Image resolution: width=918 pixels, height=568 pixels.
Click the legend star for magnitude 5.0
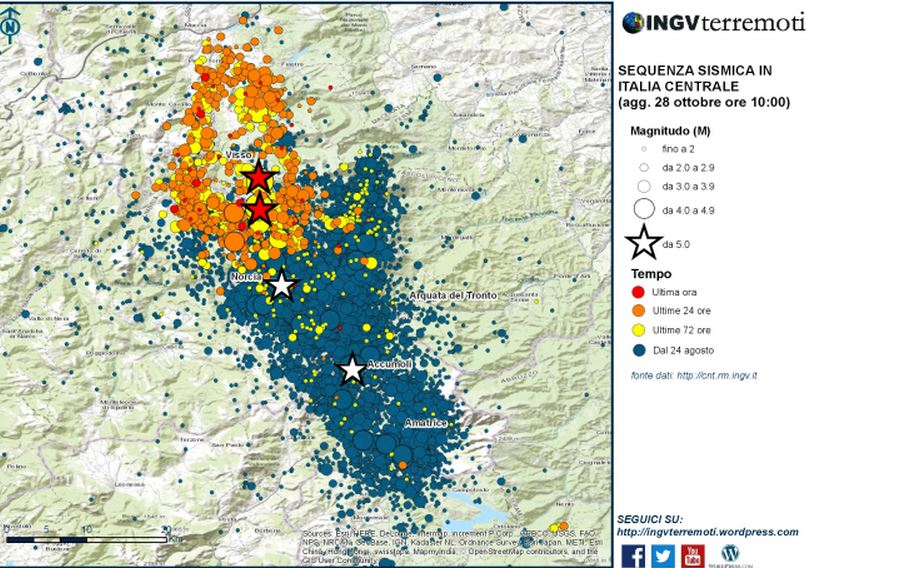(x=644, y=242)
